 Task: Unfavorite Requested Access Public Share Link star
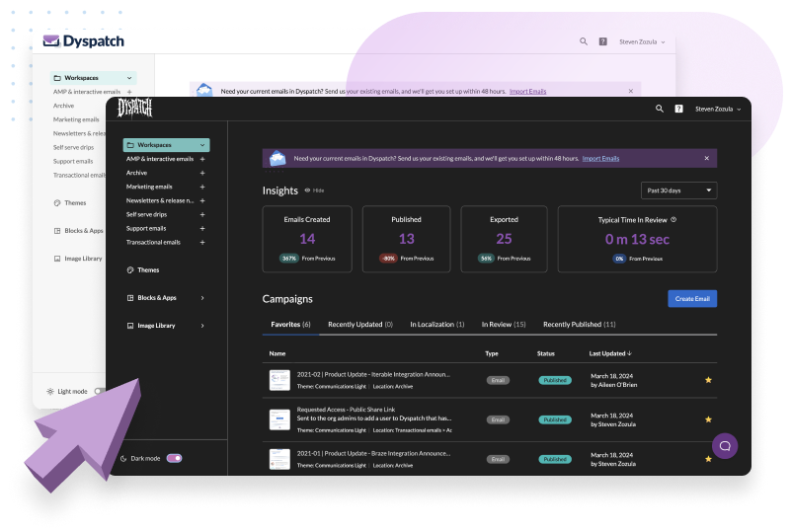point(708,419)
